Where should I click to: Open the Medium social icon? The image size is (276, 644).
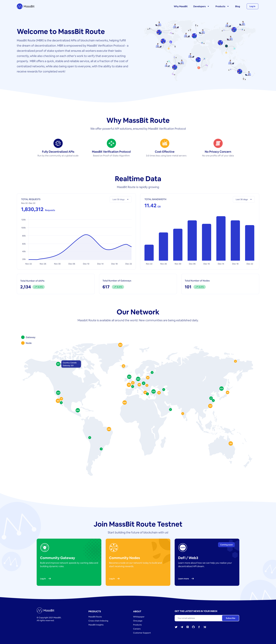[x=205, y=627]
